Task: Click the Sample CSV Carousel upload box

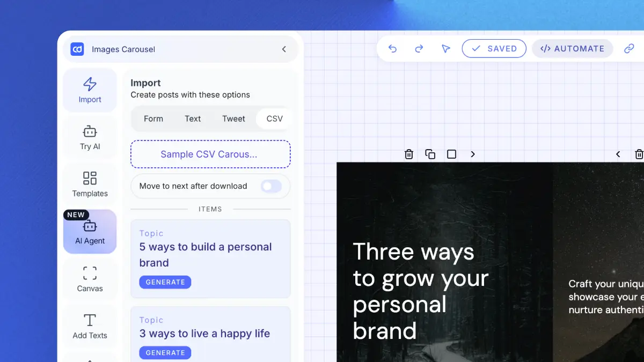Action: [210, 154]
